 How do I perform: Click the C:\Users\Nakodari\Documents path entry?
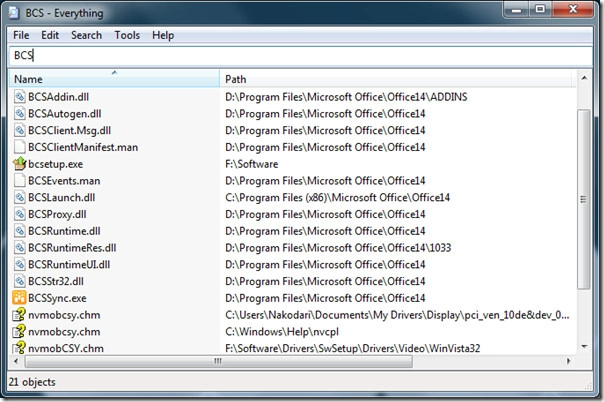[397, 315]
